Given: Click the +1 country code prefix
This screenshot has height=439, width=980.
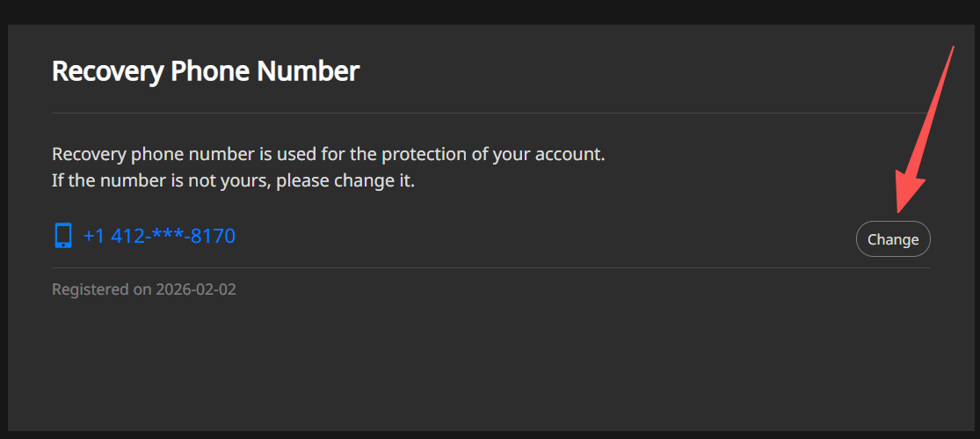Looking at the screenshot, I should pos(94,236).
